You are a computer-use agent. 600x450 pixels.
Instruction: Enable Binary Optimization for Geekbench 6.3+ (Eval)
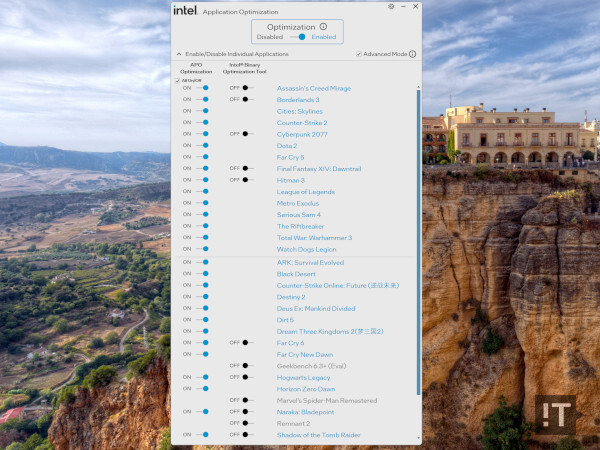248,365
